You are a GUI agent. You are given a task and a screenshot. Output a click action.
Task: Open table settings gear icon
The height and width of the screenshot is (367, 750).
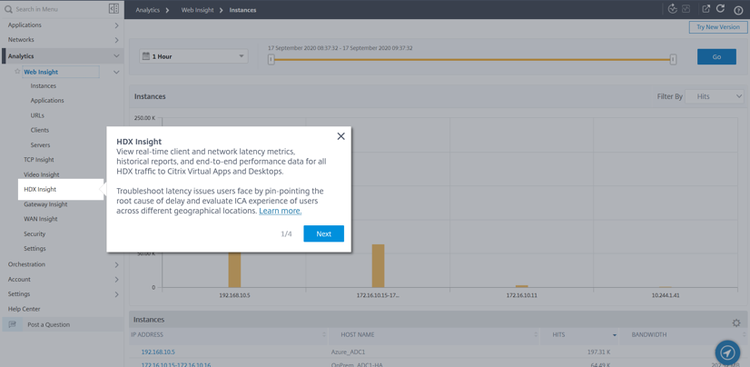click(736, 323)
